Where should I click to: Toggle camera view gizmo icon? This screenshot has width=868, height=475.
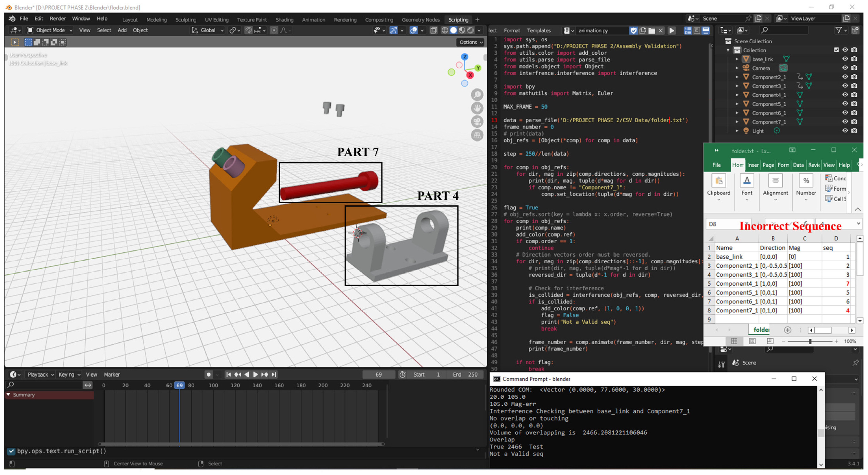[x=477, y=122]
